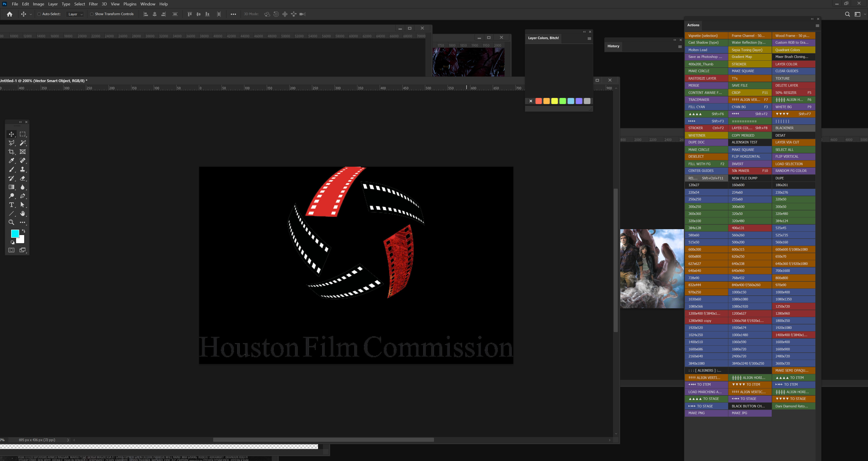The image size is (868, 461).
Task: Run the FLIP HORIZONTAL action
Action: click(x=750, y=157)
